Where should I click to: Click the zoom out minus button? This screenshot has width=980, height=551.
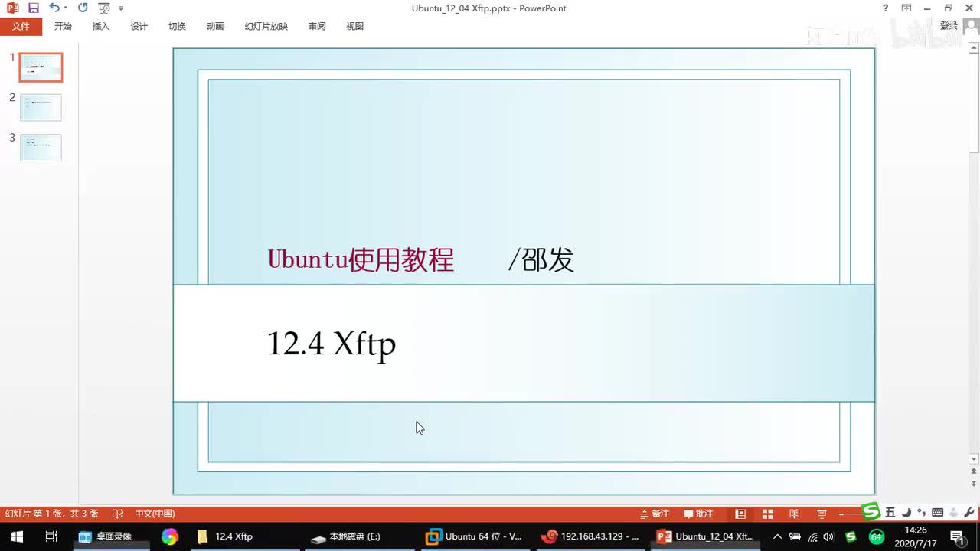[x=841, y=514]
